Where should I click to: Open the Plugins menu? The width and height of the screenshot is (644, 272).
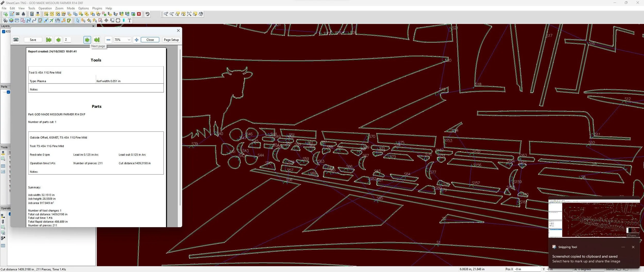(97, 8)
